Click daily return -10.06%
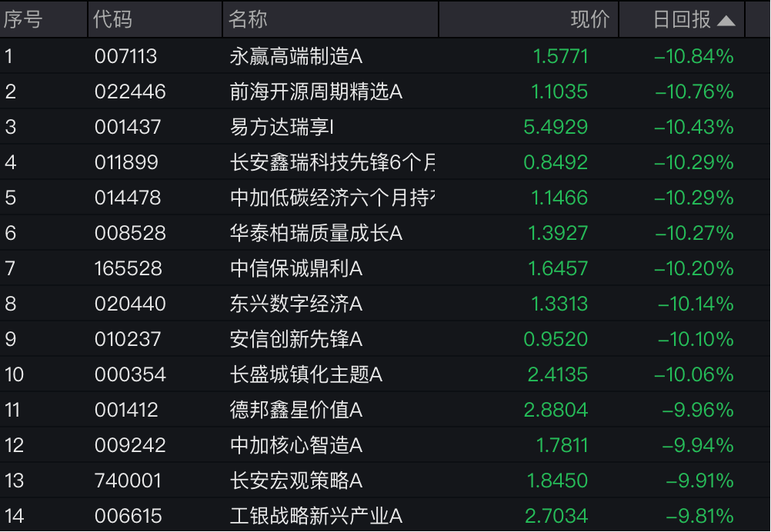 694,374
